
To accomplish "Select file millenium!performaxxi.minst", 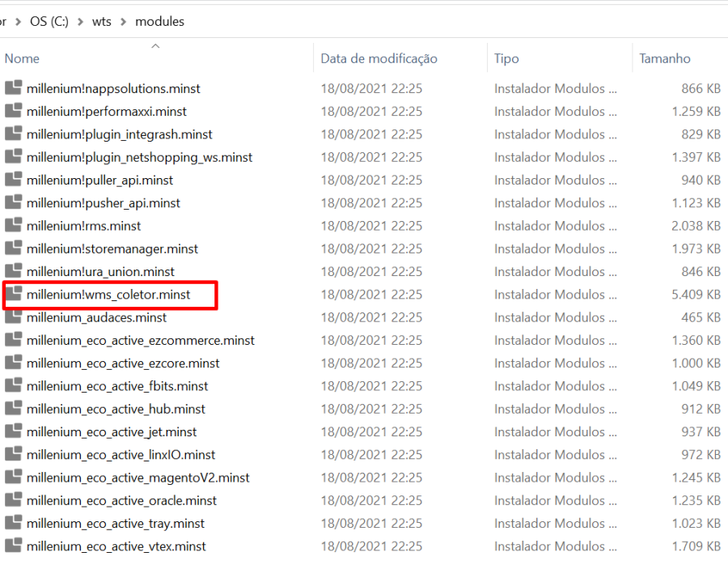I will point(106,112).
